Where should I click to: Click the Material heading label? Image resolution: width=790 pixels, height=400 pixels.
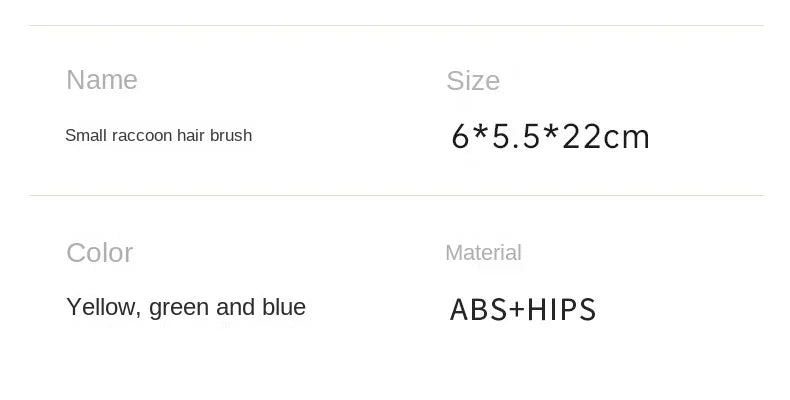483,253
